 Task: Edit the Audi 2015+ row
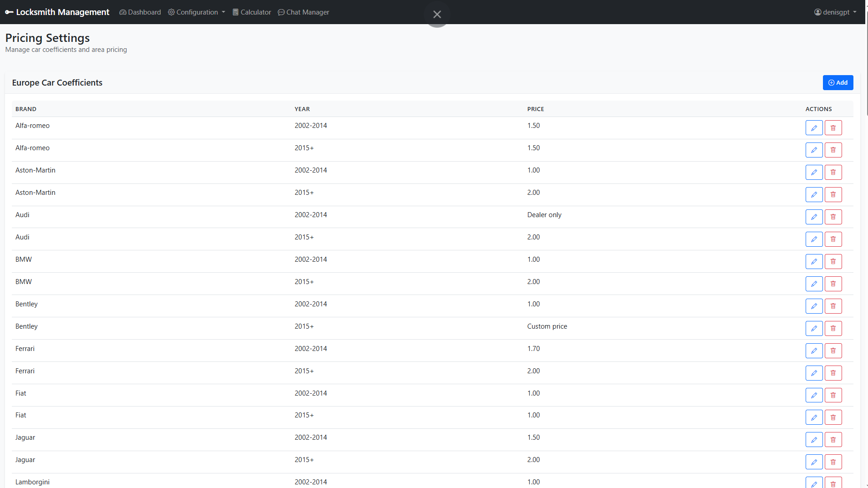[814, 239]
